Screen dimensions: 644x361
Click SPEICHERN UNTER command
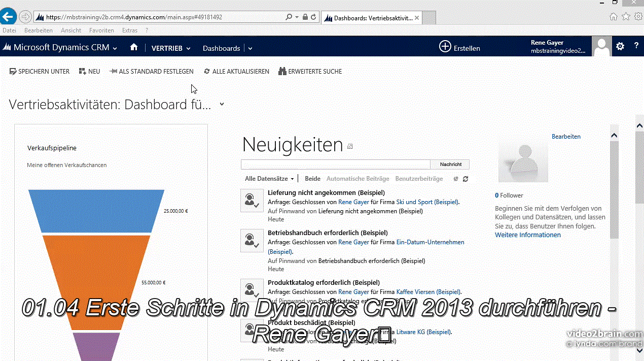40,72
